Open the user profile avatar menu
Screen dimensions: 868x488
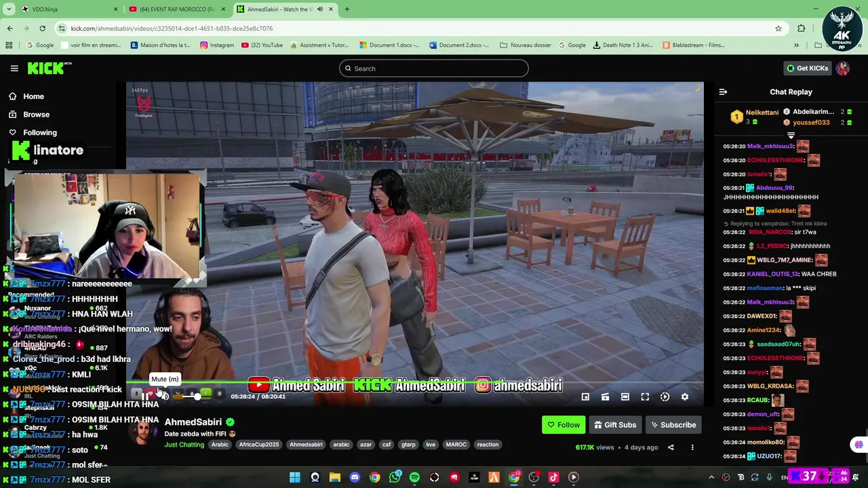tap(843, 68)
